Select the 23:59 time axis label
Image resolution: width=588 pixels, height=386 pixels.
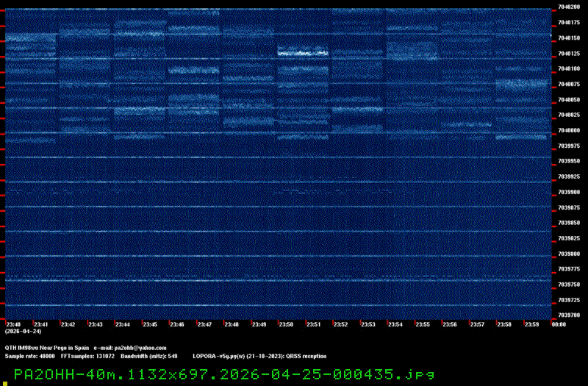click(x=531, y=324)
